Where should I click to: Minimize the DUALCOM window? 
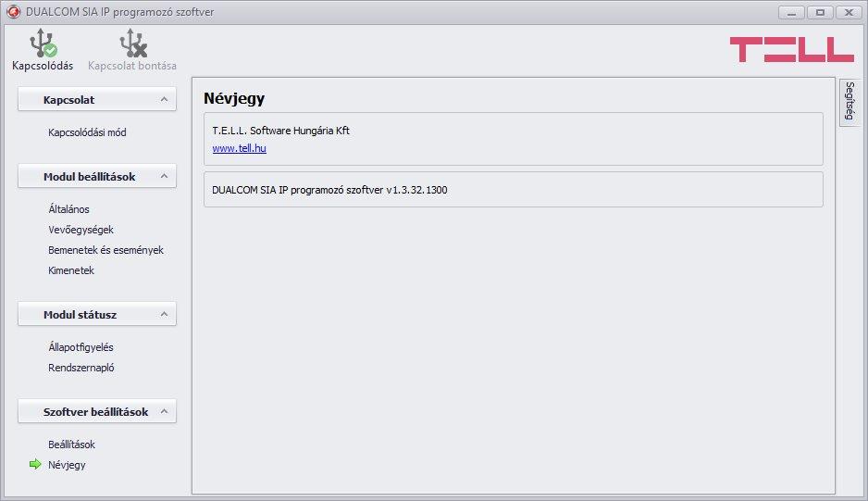[x=791, y=12]
